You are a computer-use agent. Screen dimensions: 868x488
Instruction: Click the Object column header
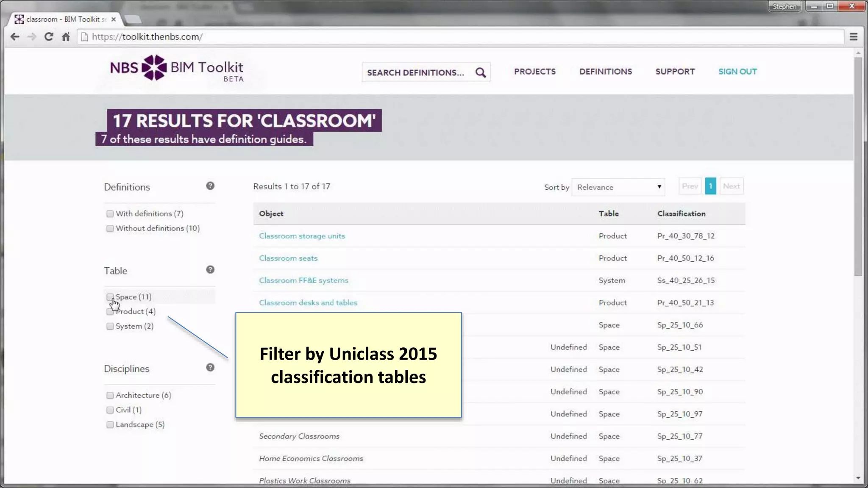click(271, 214)
